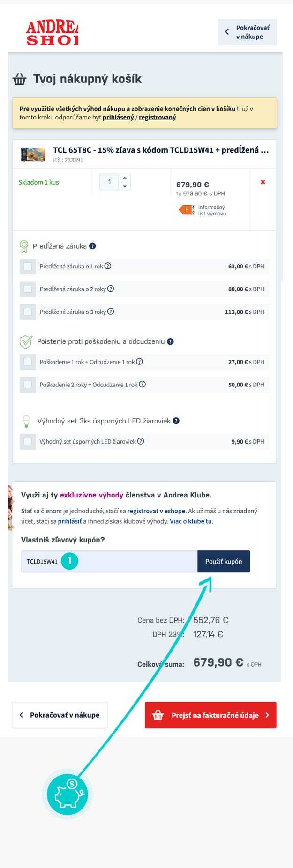Decrease quantity with the down arrow
This screenshot has height=868, width=293.
(x=124, y=186)
